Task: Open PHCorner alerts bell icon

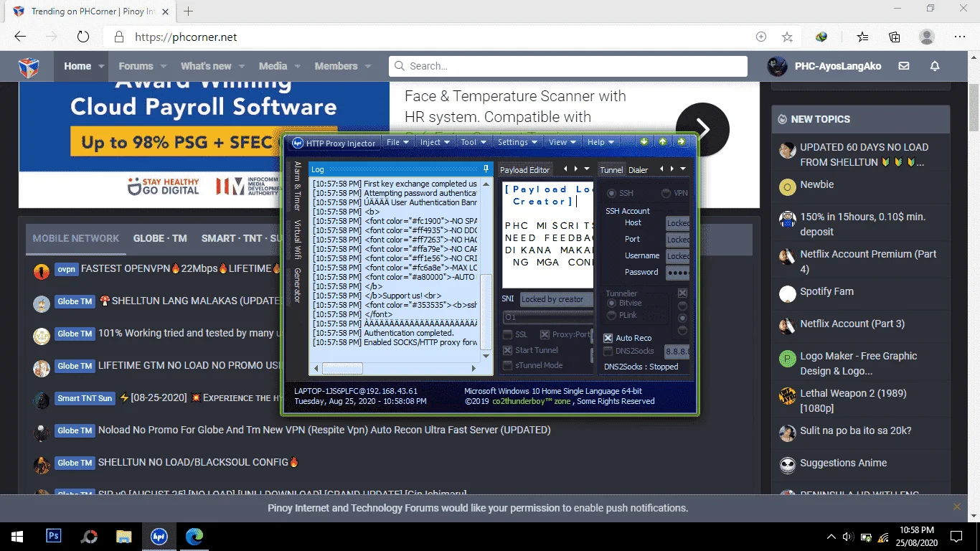Action: tap(935, 66)
